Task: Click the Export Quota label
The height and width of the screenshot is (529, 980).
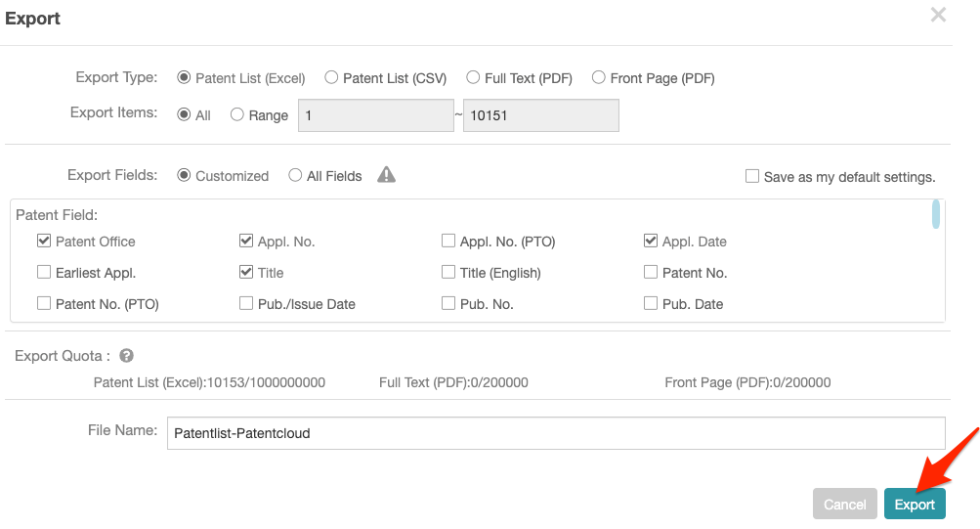Action: [x=63, y=356]
